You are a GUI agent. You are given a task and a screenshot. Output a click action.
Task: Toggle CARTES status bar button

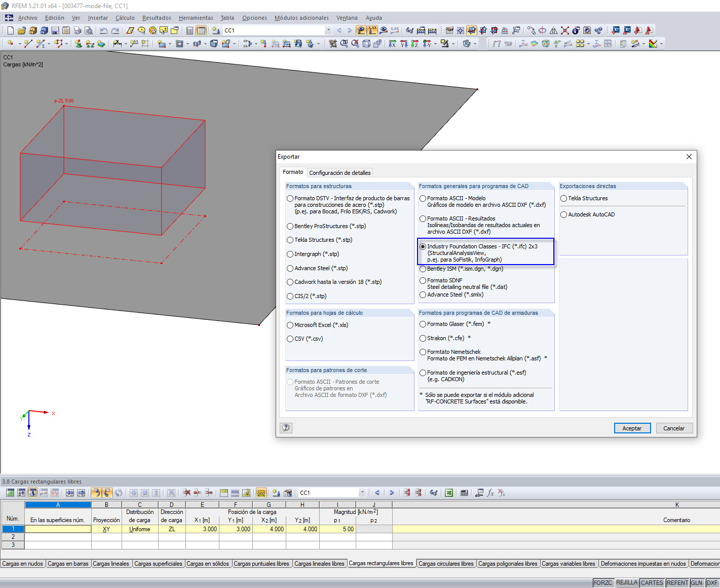tap(652, 583)
